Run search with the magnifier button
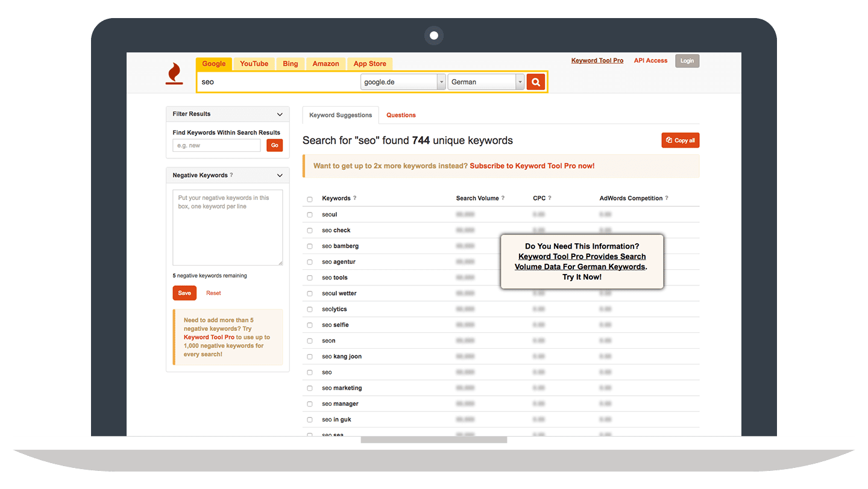Screen dimensions: 868x489 tap(535, 82)
